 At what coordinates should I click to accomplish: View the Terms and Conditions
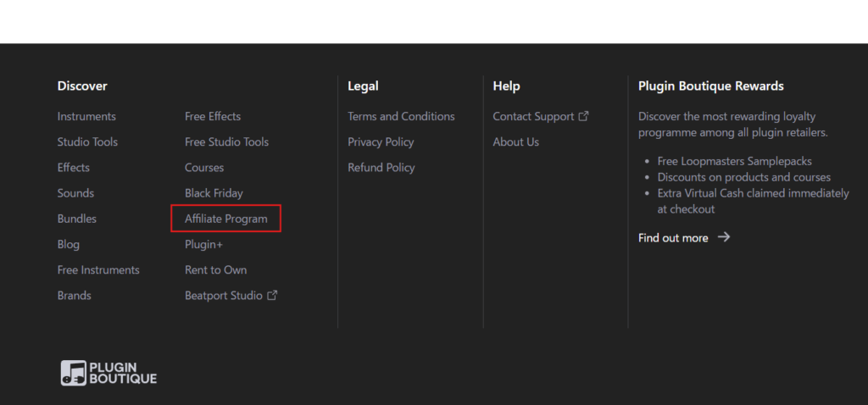[x=401, y=116]
